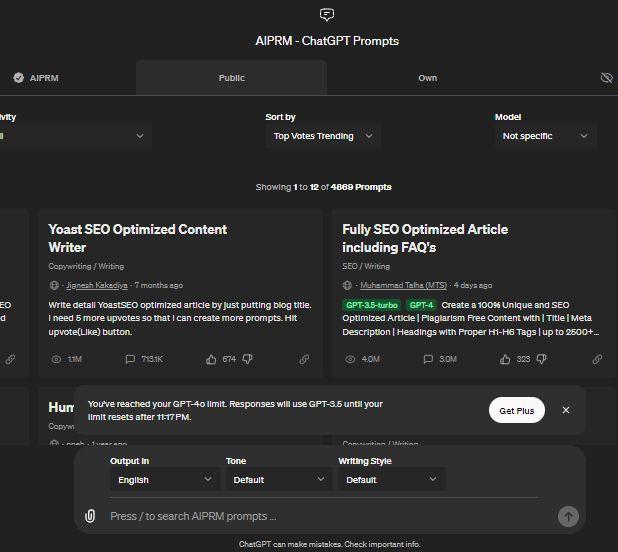The width and height of the screenshot is (618, 552).
Task: Click the 674 votes count
Action: [229, 359]
